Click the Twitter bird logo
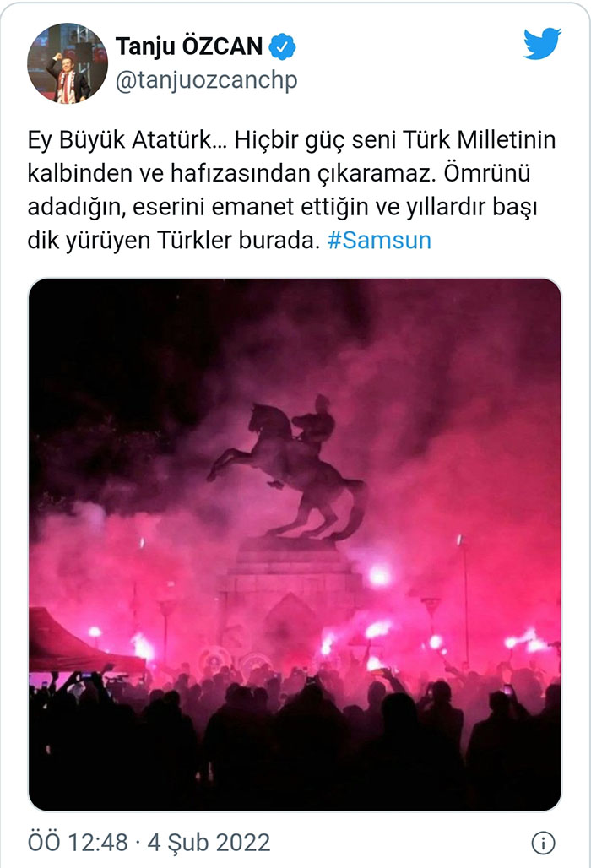This screenshot has height=868, width=591. [542, 43]
